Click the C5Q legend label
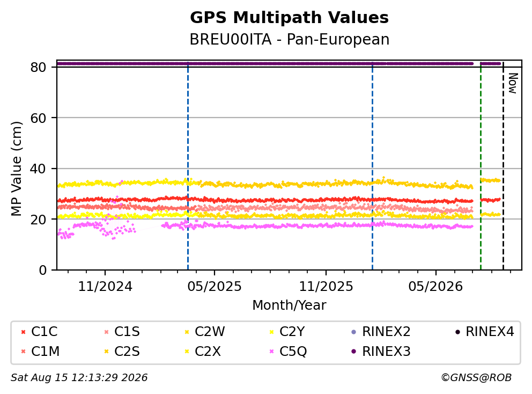Viewport: 532px width, 394px height. click(293, 351)
